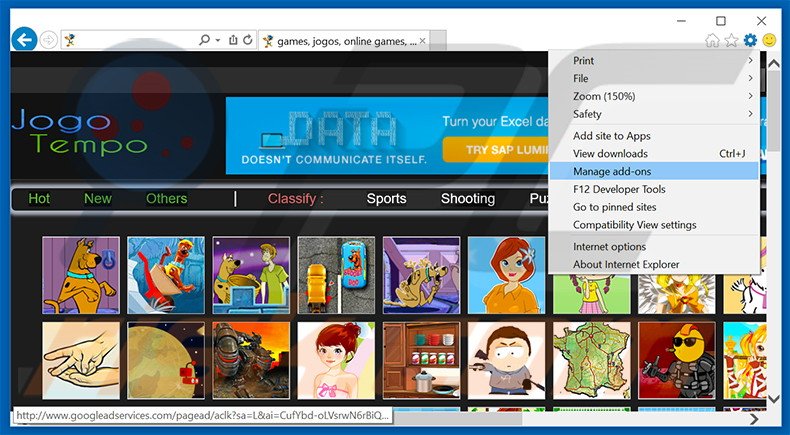Open the kitchen shelves game thumbnail
The width and height of the screenshot is (790, 435).
(x=421, y=360)
